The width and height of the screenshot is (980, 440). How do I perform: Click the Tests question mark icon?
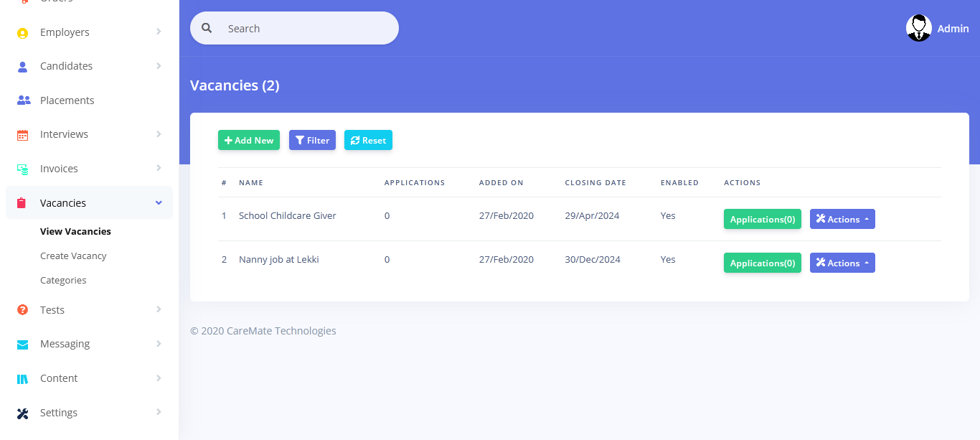[x=22, y=310]
